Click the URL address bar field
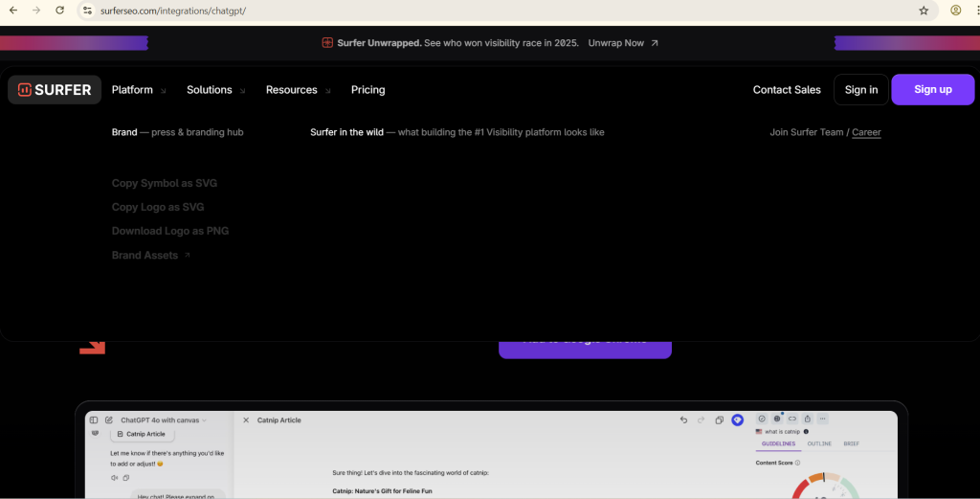Viewport: 980px width, 499px height. point(479,11)
